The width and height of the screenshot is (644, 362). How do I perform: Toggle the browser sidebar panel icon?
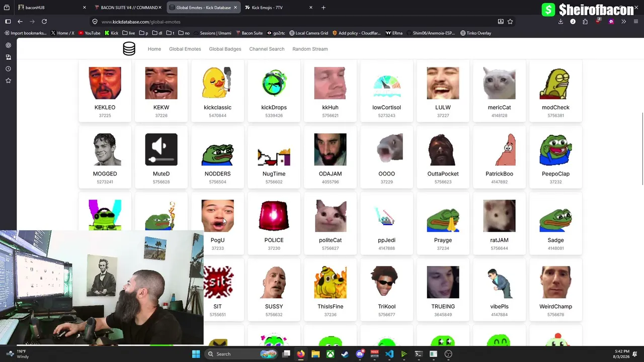(8, 22)
